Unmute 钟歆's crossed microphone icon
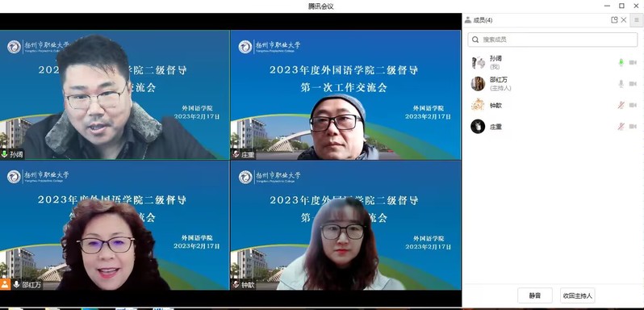 (621, 105)
